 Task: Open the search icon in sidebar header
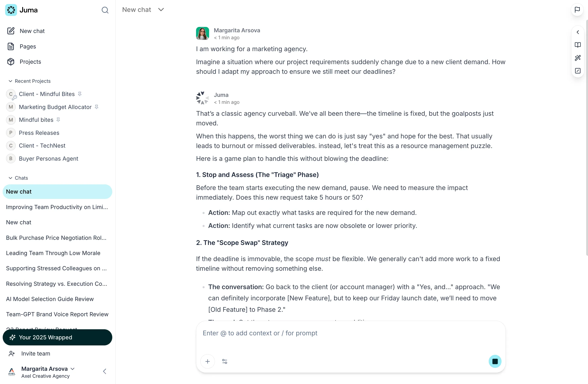coord(105,10)
